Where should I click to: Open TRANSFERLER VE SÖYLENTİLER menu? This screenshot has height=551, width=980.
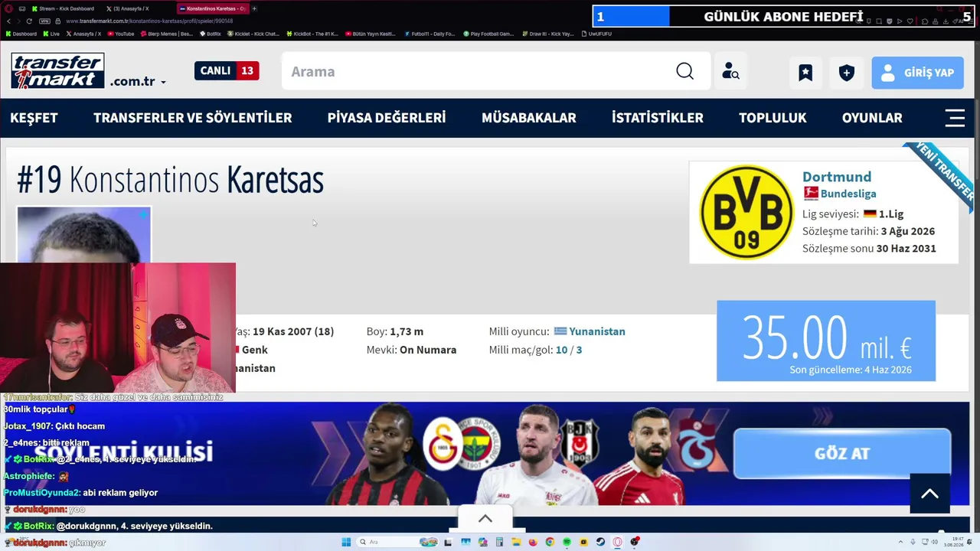coord(192,118)
